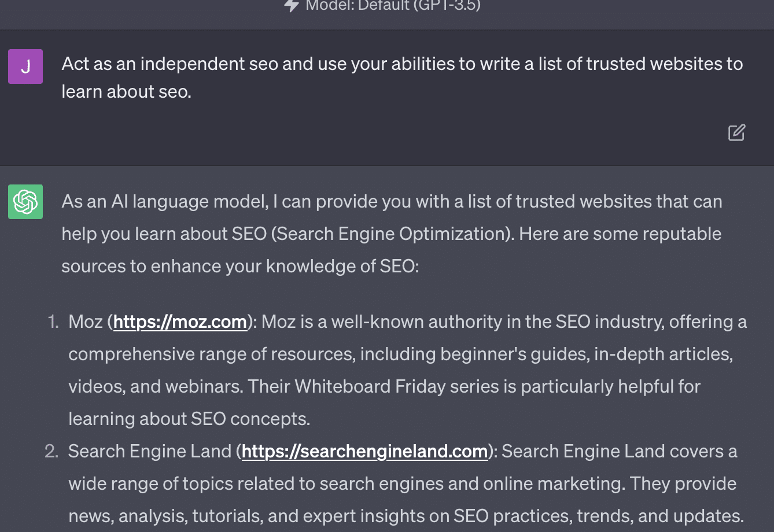Screen dimensions: 774x532
Task: Click the lightning bolt model icon
Action: (x=291, y=5)
